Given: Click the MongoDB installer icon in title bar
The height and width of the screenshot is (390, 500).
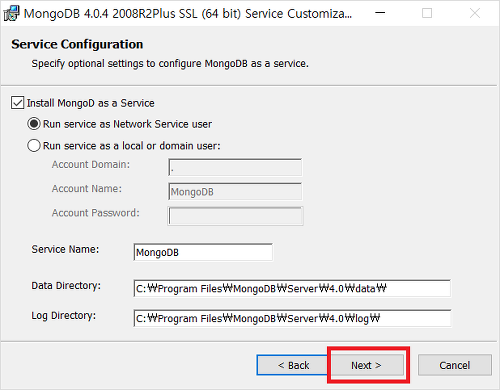Looking at the screenshot, I should coord(11,13).
